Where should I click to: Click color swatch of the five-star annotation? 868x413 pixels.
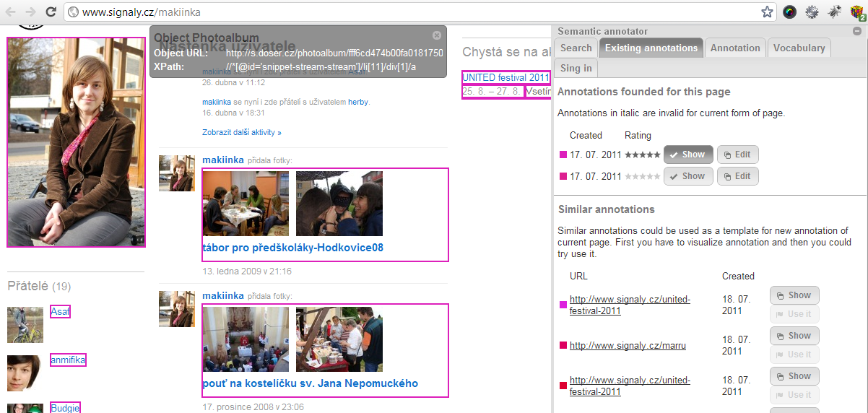(x=563, y=155)
